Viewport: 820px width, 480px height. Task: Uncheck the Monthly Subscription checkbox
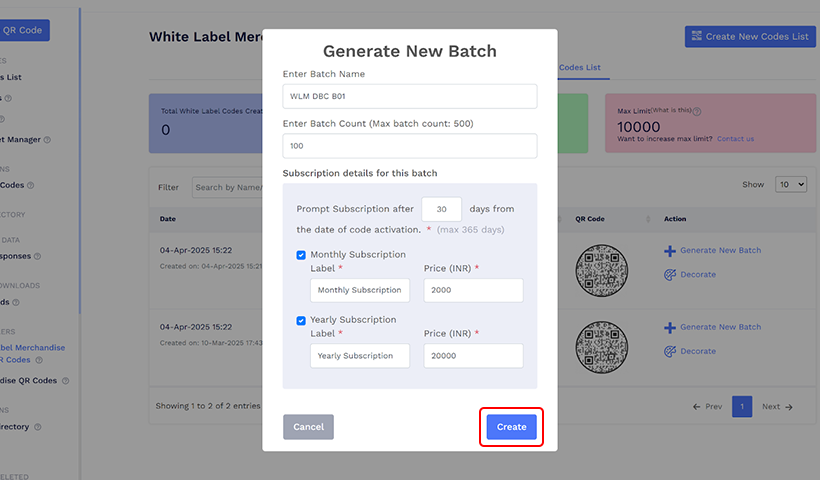coord(301,255)
